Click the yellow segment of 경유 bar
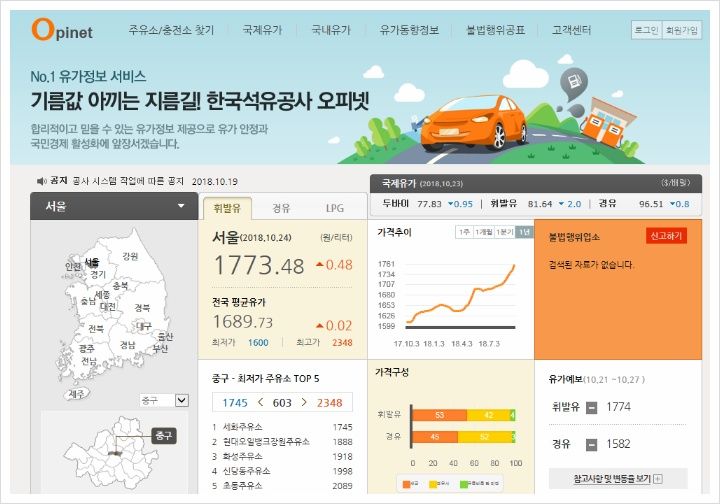The height and width of the screenshot is (504, 720). pyautogui.click(x=484, y=437)
